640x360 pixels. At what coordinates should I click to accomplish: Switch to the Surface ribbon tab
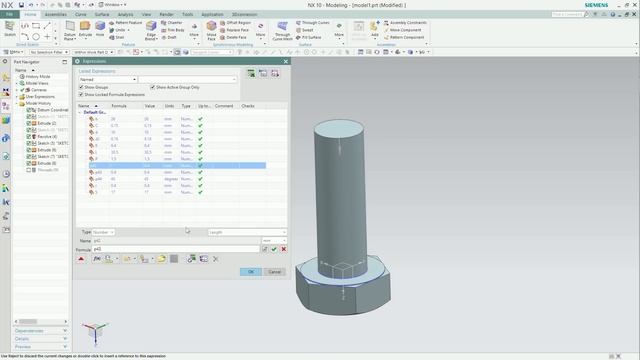pyautogui.click(x=102, y=14)
